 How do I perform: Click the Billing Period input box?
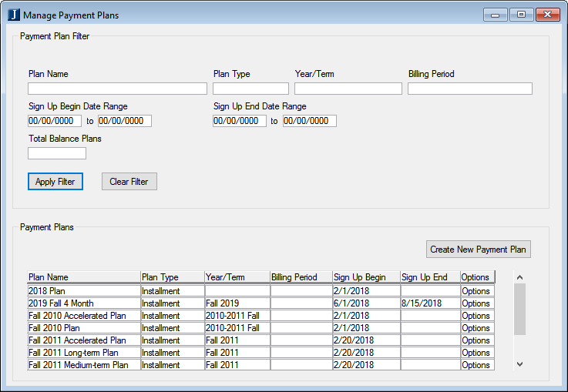pos(469,89)
